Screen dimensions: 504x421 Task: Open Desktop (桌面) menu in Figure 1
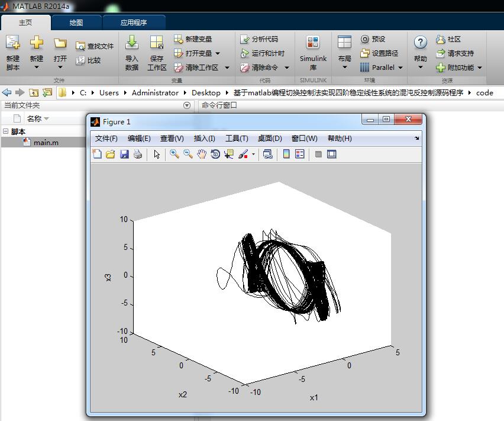click(270, 139)
